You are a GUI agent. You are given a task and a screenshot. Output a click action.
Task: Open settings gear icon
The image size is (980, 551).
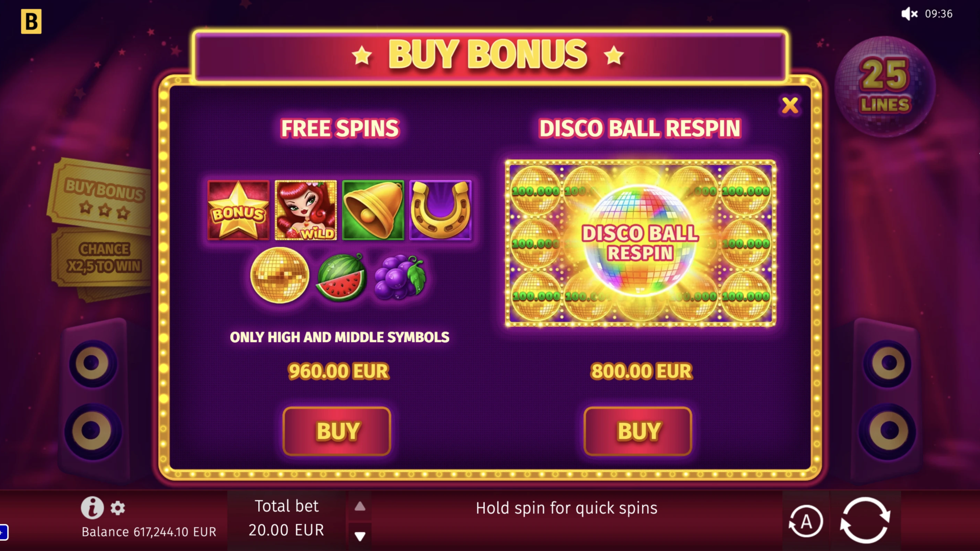coord(118,508)
